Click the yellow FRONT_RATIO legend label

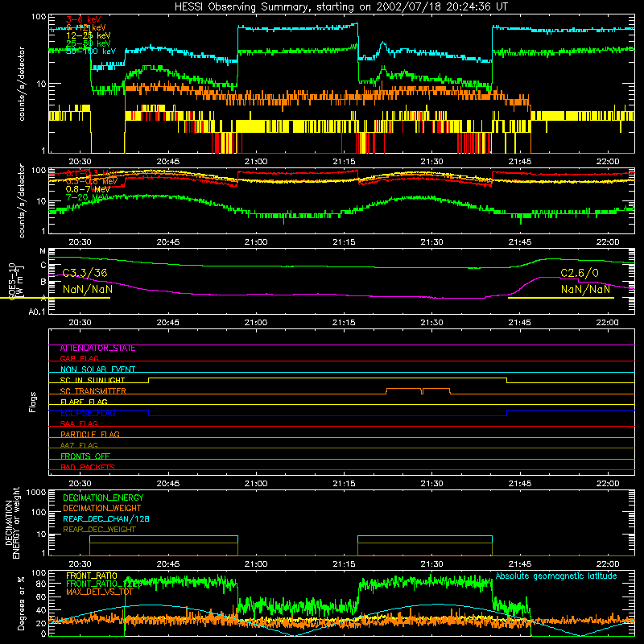click(91, 576)
